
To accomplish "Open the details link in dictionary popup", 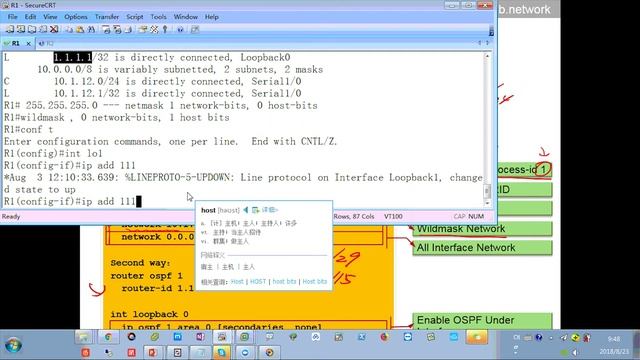I will [269, 210].
